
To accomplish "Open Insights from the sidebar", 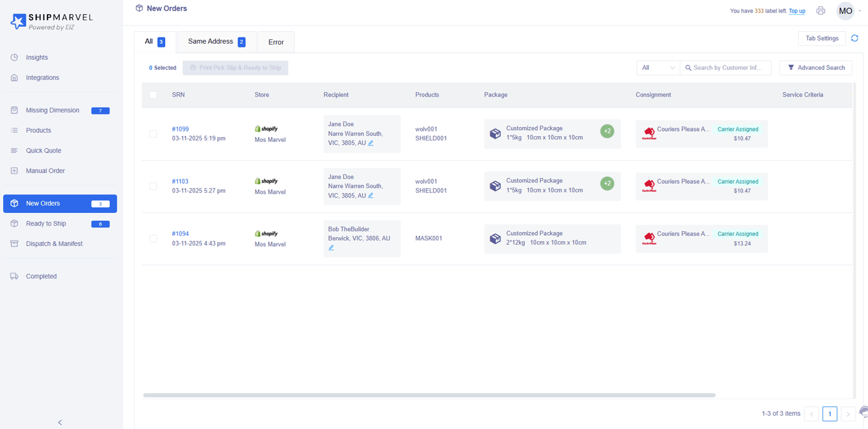I will tap(37, 57).
